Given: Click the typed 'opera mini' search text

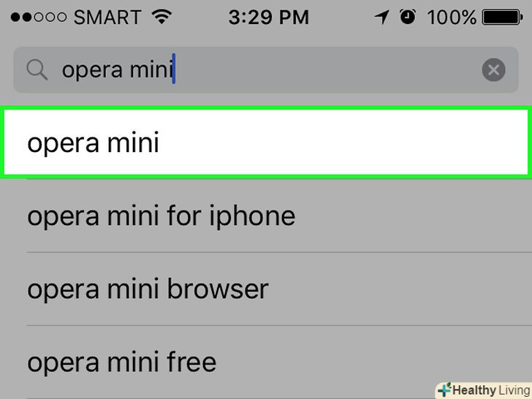Looking at the screenshot, I should (115, 70).
